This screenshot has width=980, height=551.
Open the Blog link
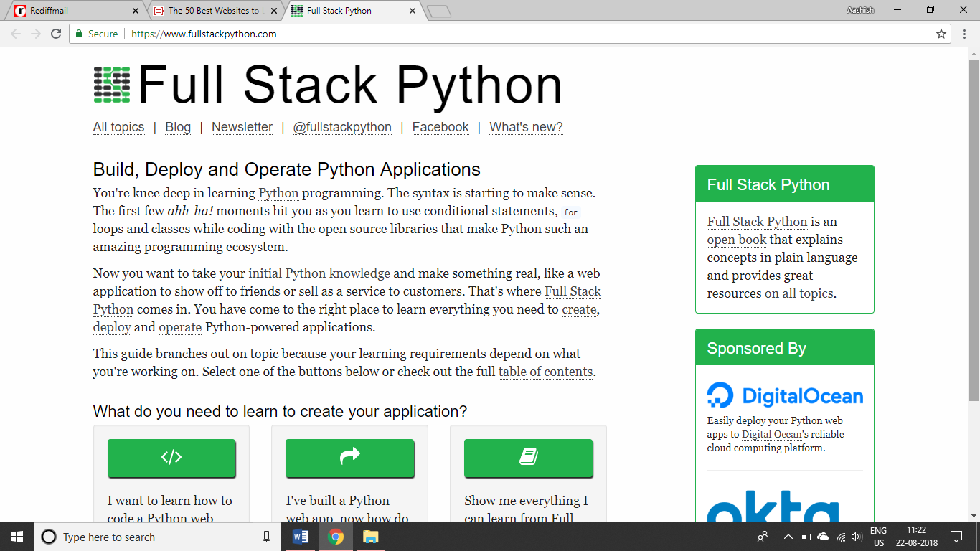point(178,127)
